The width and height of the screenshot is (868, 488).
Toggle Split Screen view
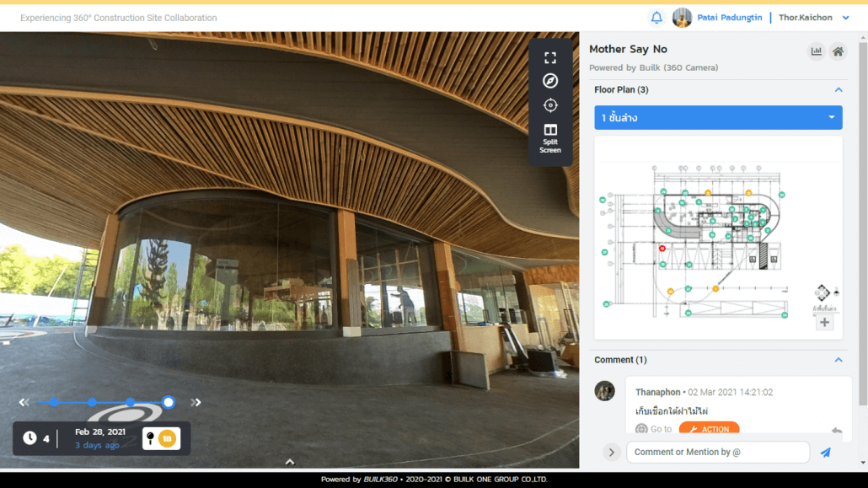point(549,138)
